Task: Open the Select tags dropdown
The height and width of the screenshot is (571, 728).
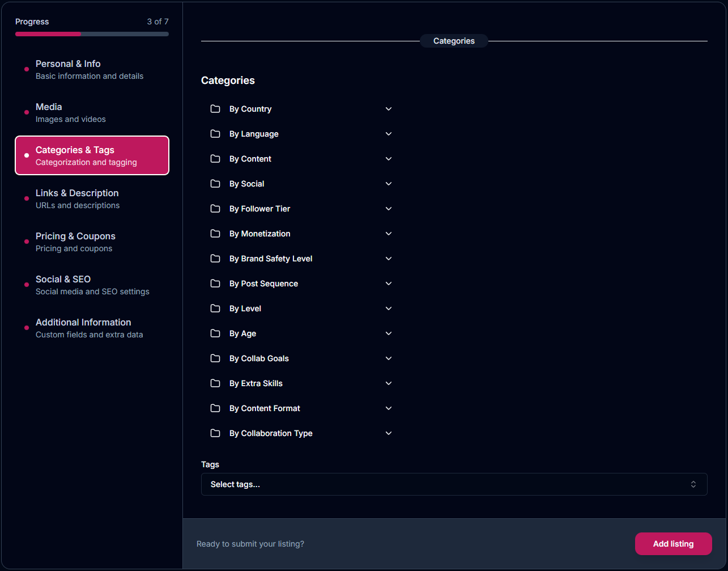Action: click(x=454, y=484)
